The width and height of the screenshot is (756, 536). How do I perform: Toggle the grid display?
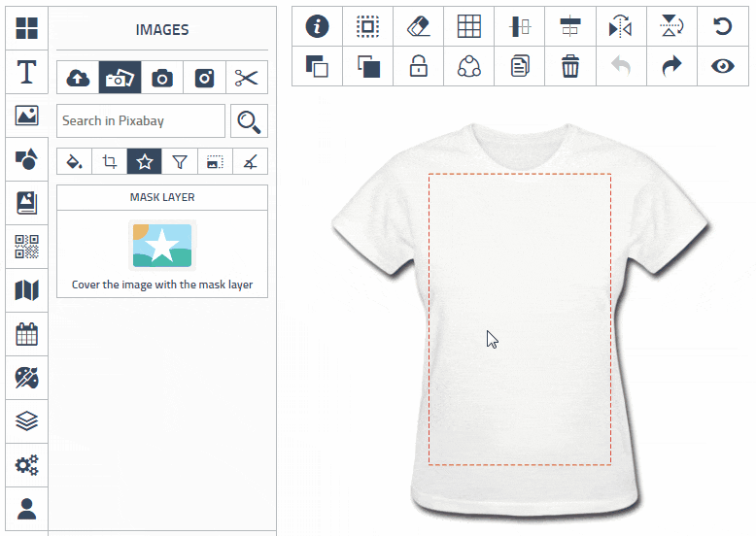pos(468,26)
